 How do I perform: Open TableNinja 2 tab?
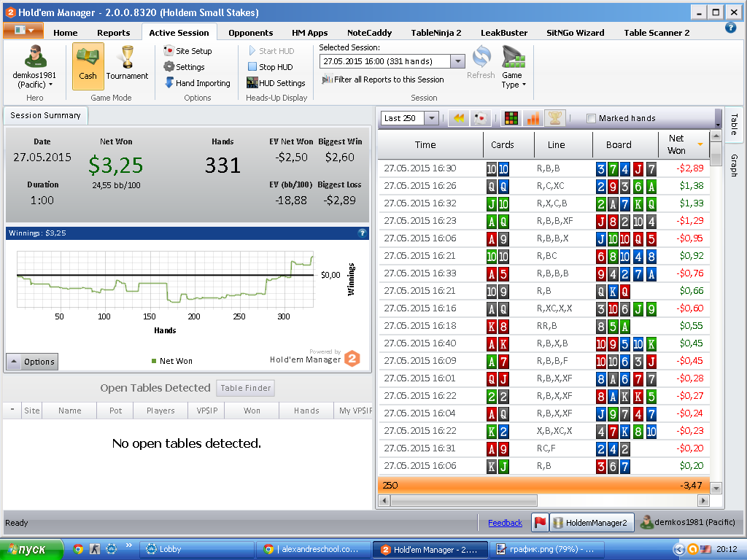point(436,32)
